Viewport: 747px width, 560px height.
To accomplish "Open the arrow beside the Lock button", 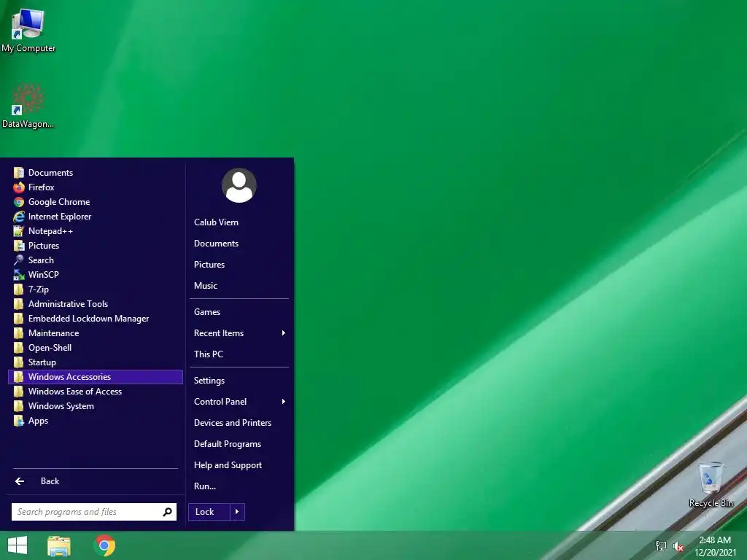I will pos(237,512).
